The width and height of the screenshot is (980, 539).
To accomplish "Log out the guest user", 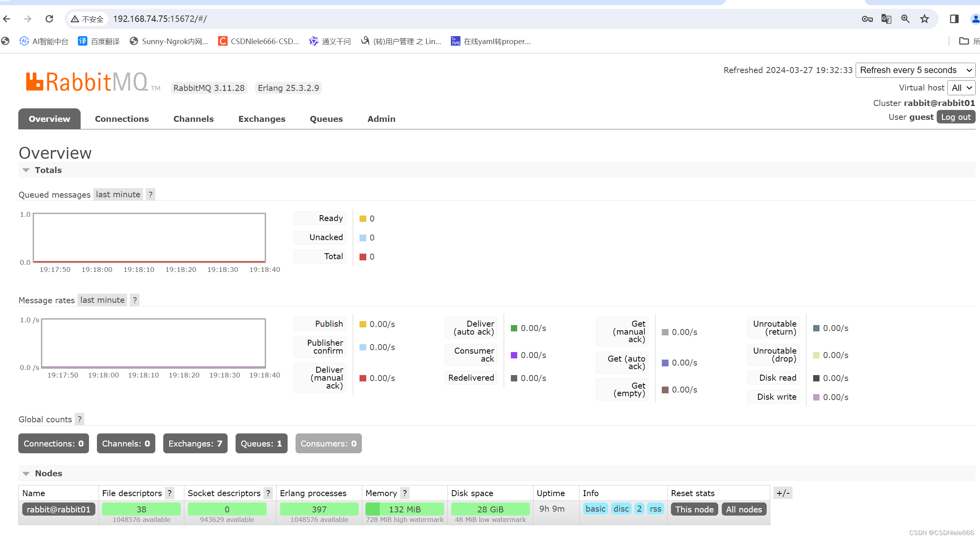I will (x=956, y=117).
